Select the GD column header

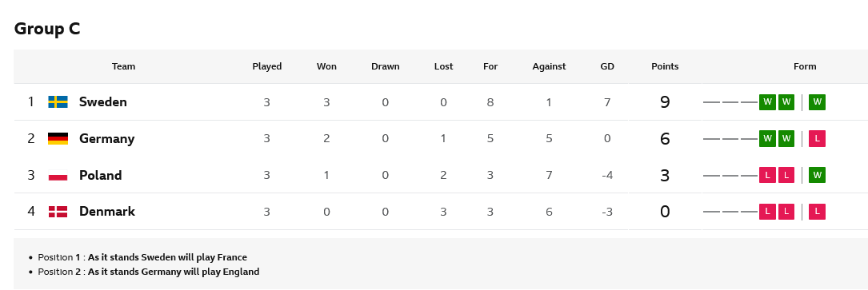click(x=607, y=66)
